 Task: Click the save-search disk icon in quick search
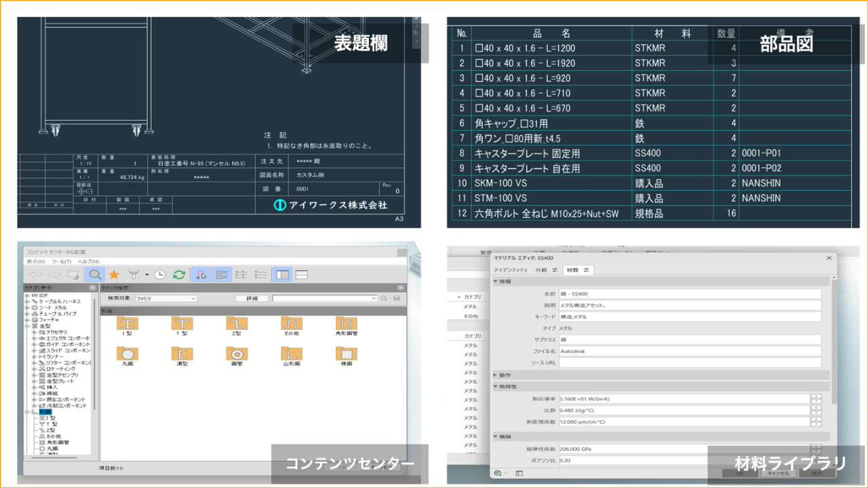coord(397,298)
